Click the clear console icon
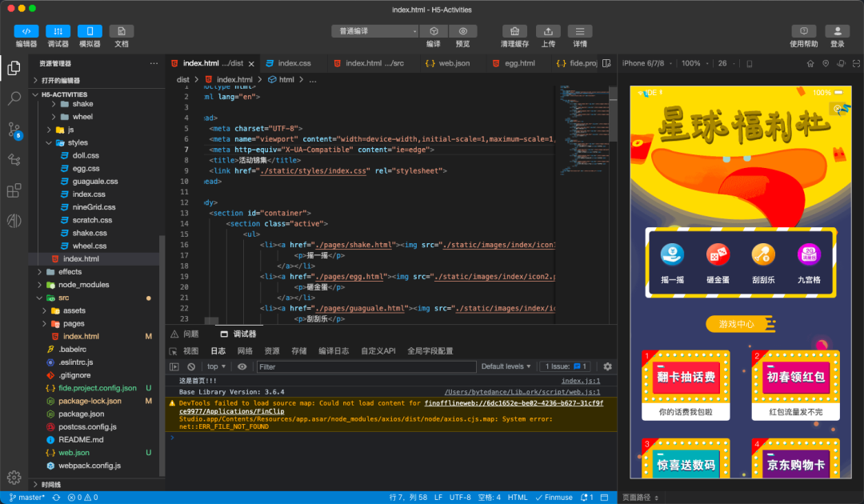 (191, 366)
